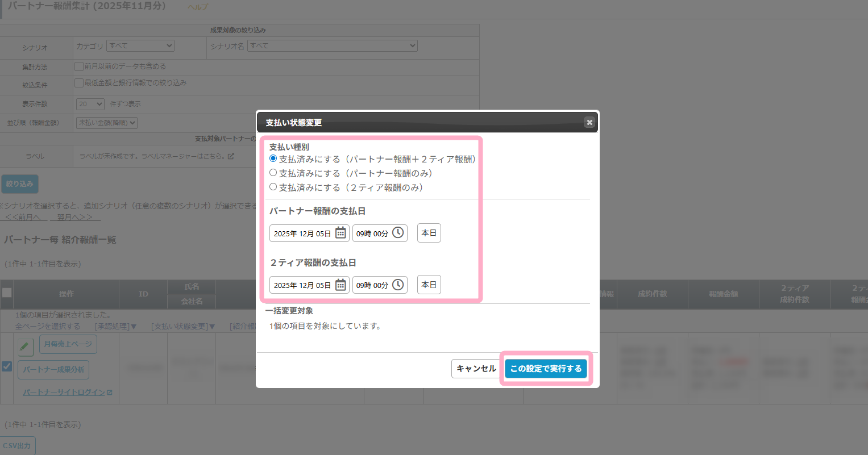Expand the シナリオ名 dropdown
The width and height of the screenshot is (868, 455).
(333, 46)
